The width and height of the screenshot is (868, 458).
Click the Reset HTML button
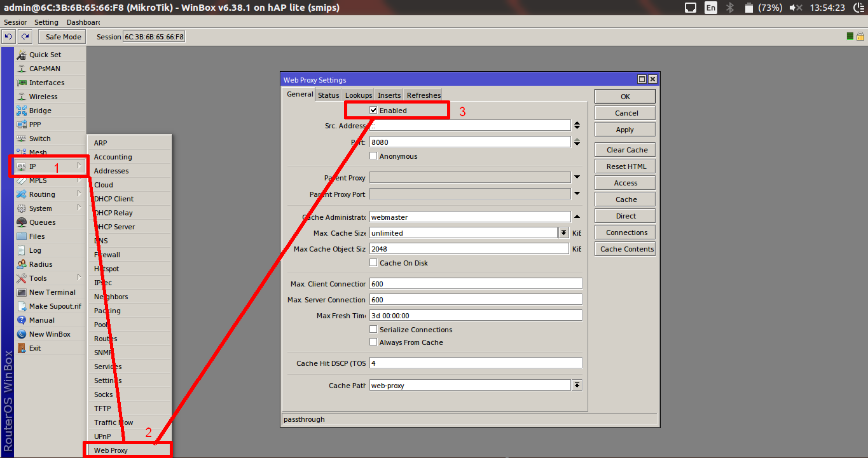coord(625,166)
